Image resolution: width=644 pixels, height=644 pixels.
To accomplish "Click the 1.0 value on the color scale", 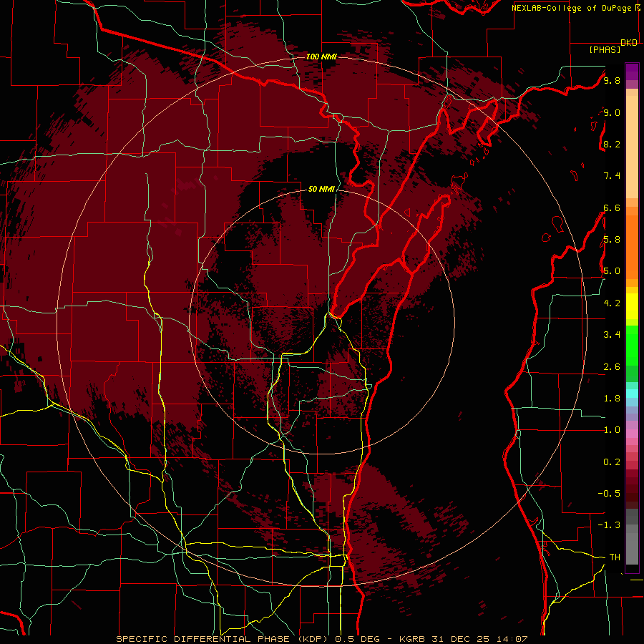I will pyautogui.click(x=612, y=430).
